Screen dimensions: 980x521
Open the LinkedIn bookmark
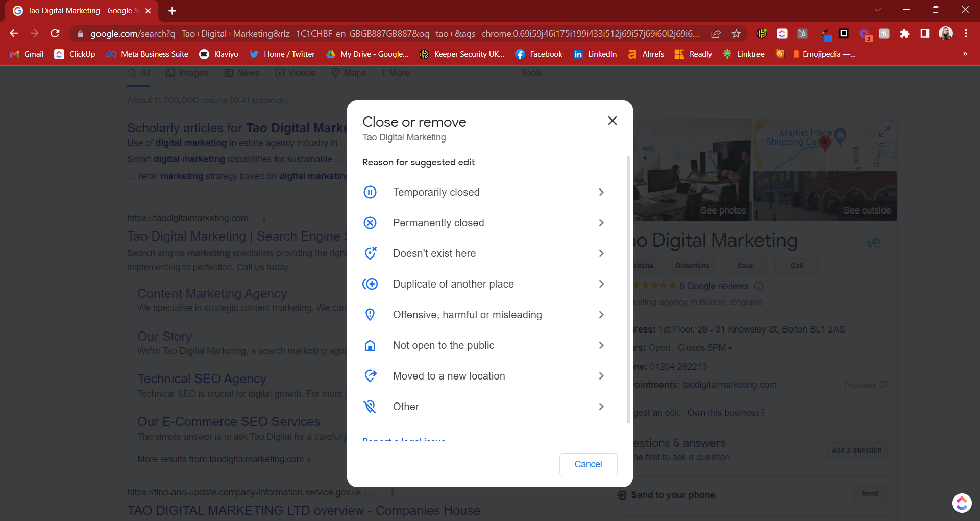click(595, 54)
